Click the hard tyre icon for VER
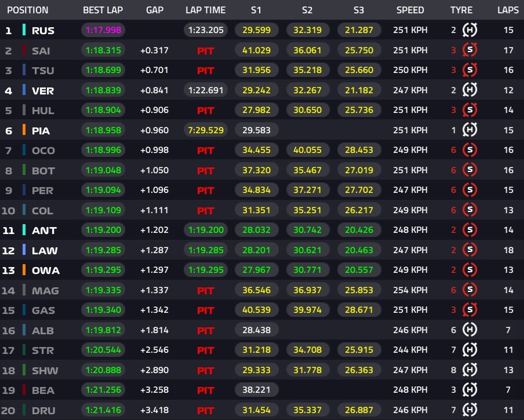Viewport: 524px width, 420px height. click(x=470, y=90)
